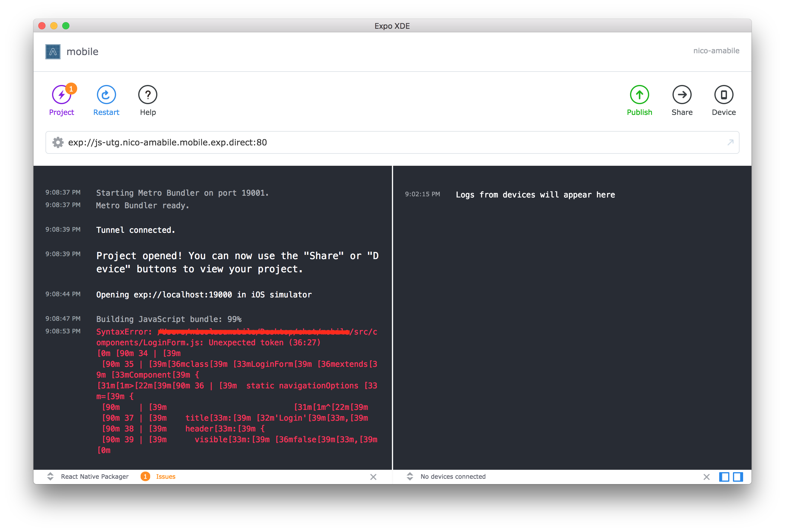Open the Project menu with notification badge
785x532 pixels.
pyautogui.click(x=61, y=100)
